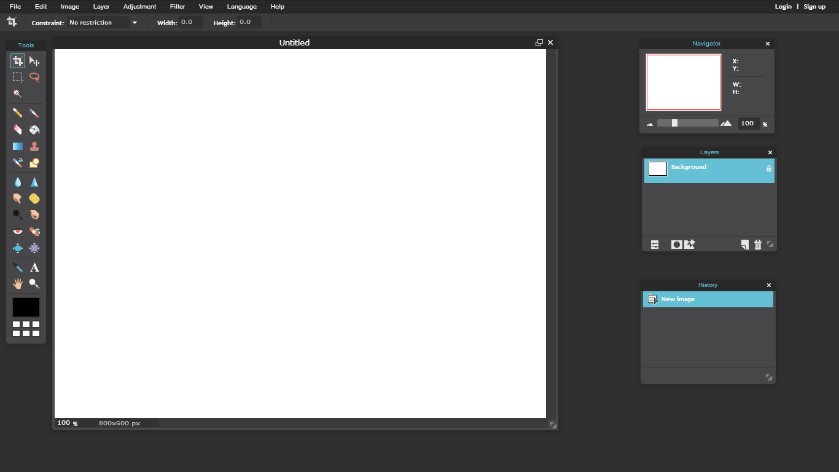
Task: Open the View menu
Action: pos(206,6)
